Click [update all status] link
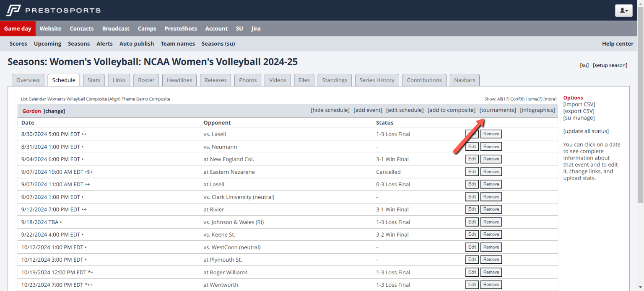Viewport: 644px width, 291px height. (586, 131)
